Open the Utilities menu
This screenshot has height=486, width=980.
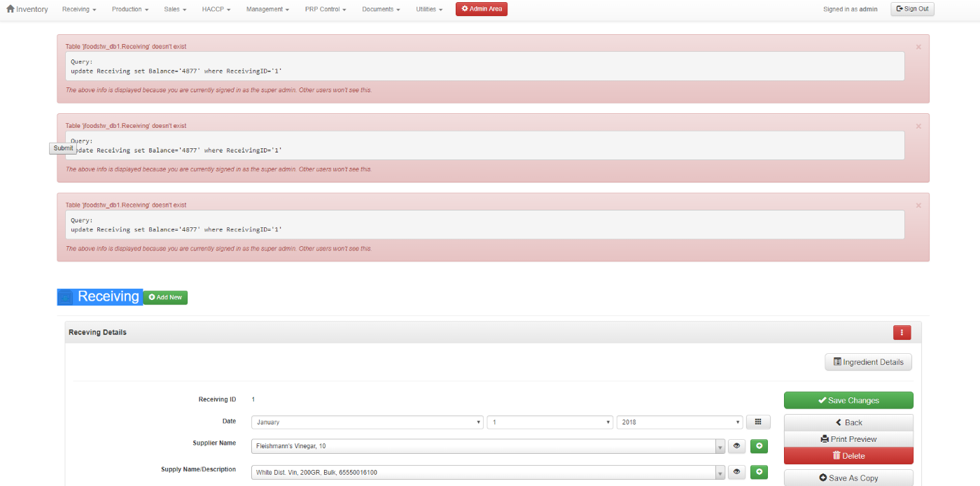click(429, 9)
